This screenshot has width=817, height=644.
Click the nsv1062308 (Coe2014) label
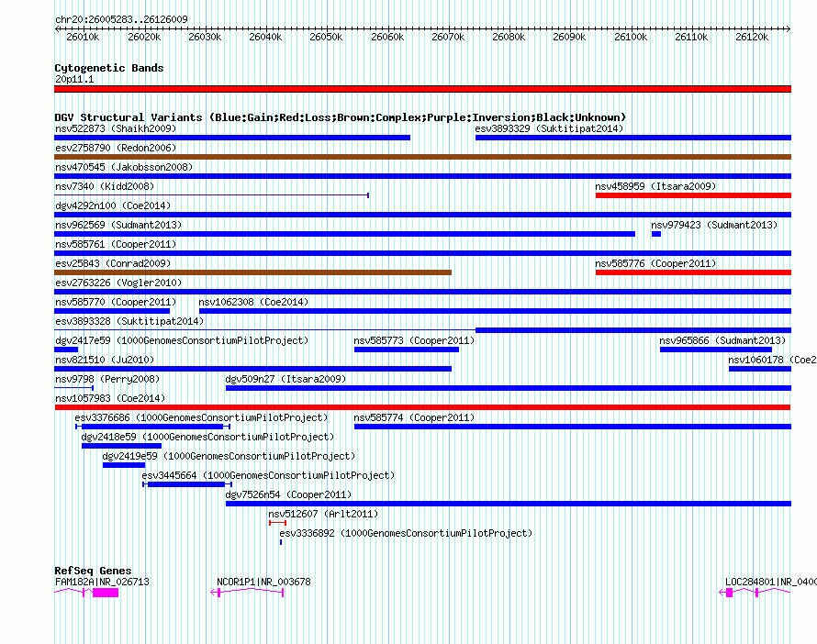click(x=253, y=302)
